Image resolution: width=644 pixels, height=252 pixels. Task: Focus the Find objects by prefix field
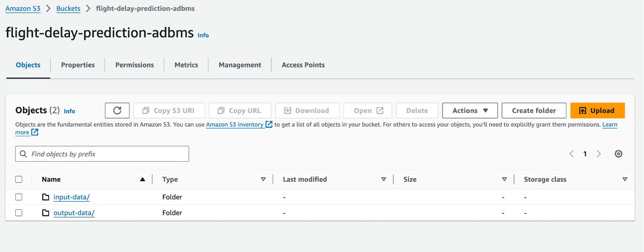[x=102, y=154]
